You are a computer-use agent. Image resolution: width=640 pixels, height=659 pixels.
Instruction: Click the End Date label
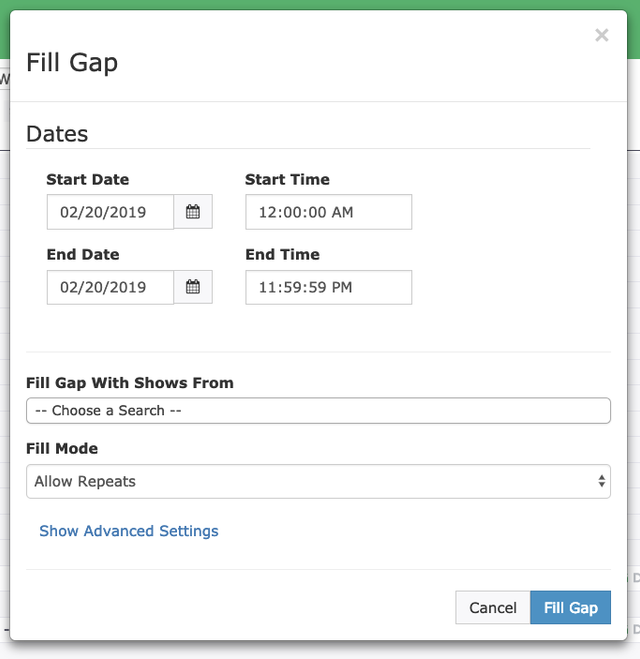(83, 255)
